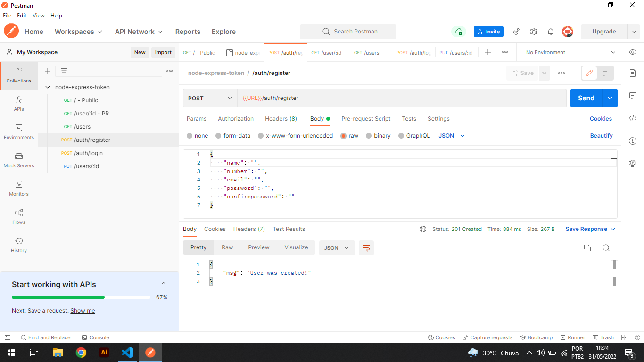Click the network globe icon near status
This screenshot has height=362, width=644.
point(423,229)
